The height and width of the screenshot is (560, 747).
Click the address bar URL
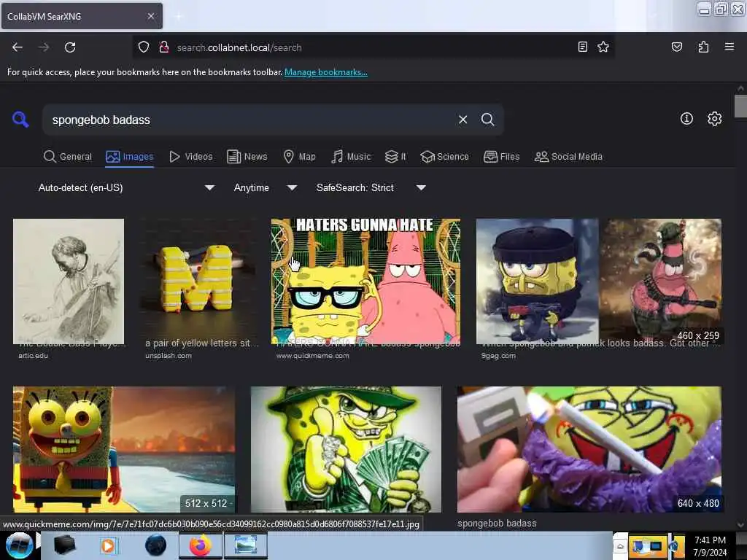239,47
